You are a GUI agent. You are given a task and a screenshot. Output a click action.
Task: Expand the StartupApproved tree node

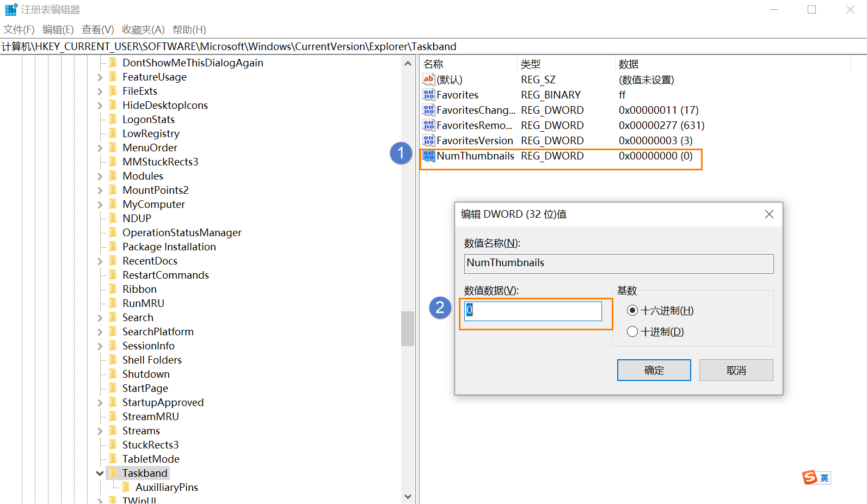[100, 403]
